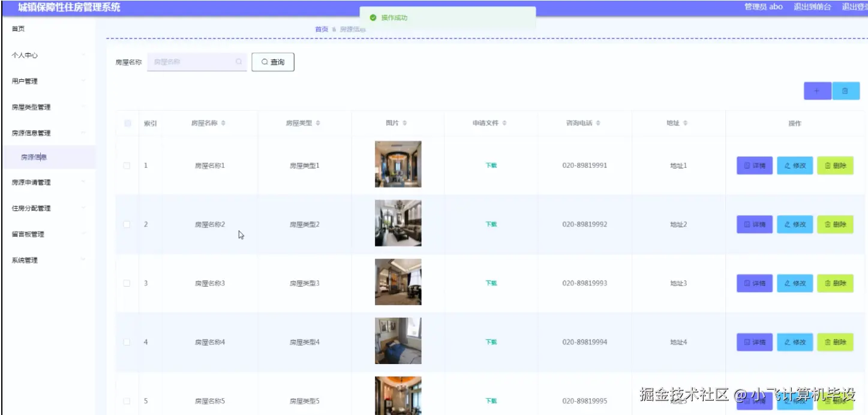Click 首页 in the breadcrumb
The height and width of the screenshot is (415, 868).
[x=322, y=29]
